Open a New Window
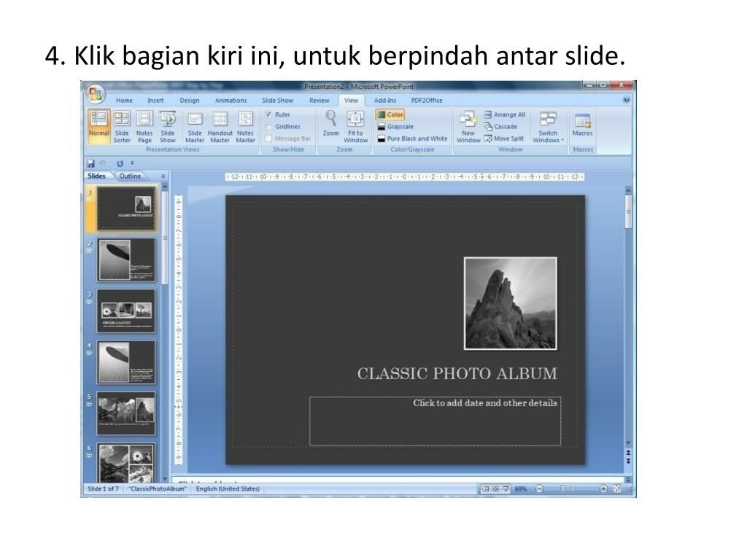This screenshot has width=747, height=560. (x=468, y=127)
